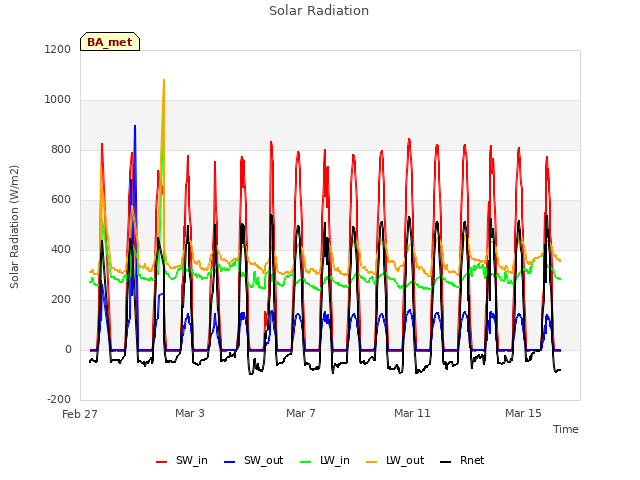Click the -200 y-axis tick label
The width and height of the screenshot is (640, 480).
point(59,400)
